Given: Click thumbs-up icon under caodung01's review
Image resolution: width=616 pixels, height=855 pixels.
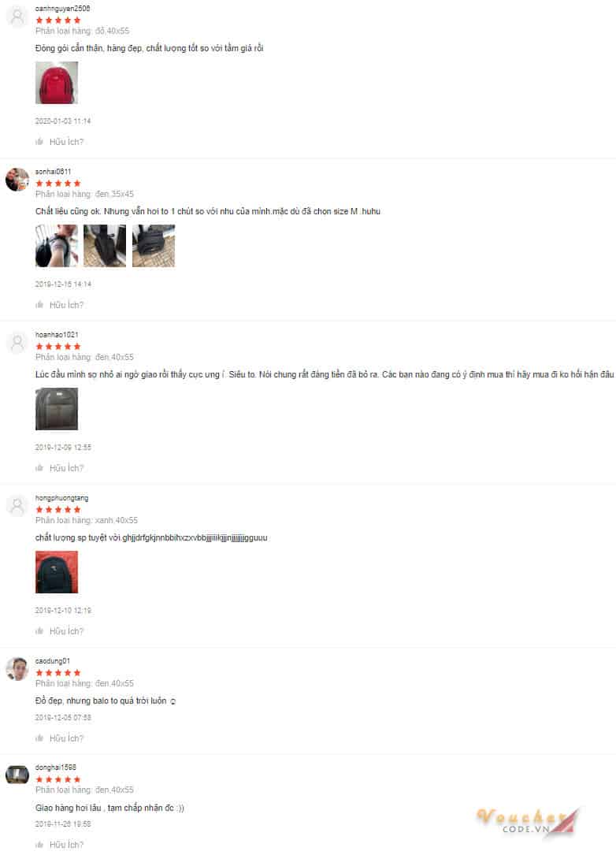Looking at the screenshot, I should (x=39, y=738).
